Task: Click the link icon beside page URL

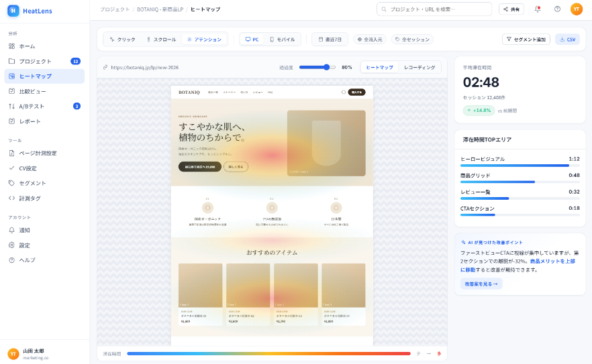Action: [x=105, y=68]
